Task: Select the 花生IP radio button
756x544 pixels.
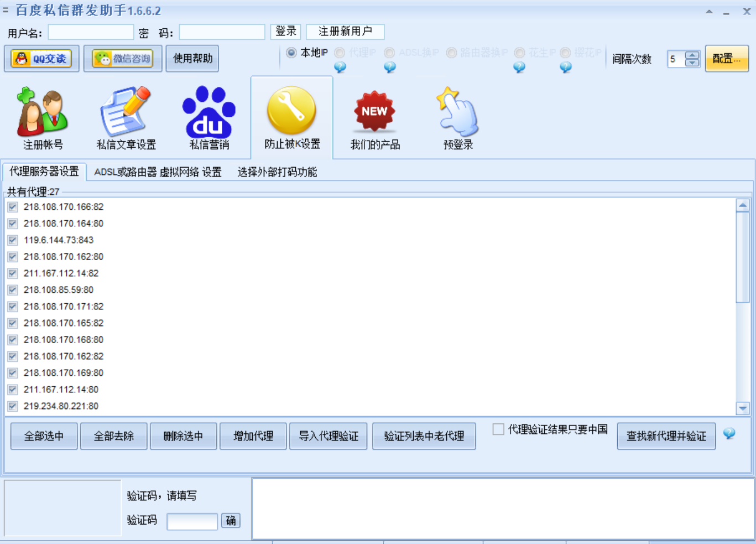Action: [519, 53]
